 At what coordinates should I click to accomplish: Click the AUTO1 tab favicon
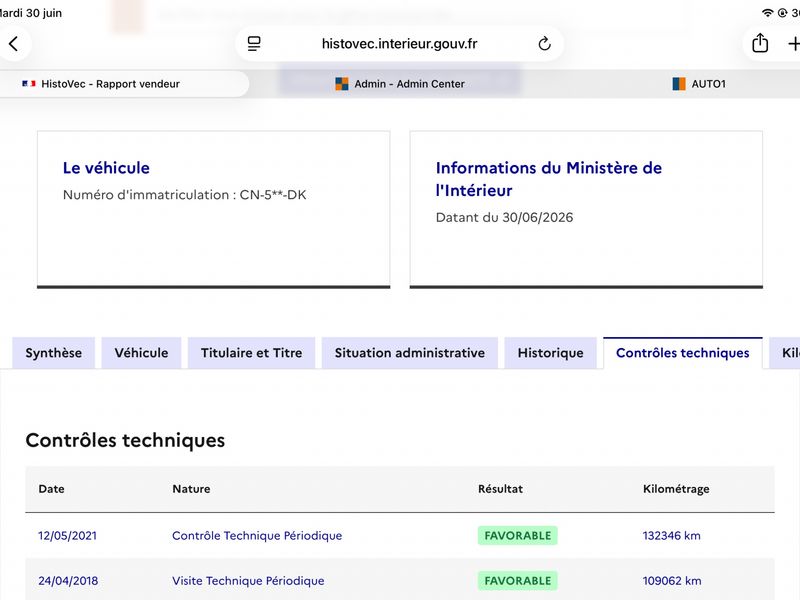click(x=679, y=84)
